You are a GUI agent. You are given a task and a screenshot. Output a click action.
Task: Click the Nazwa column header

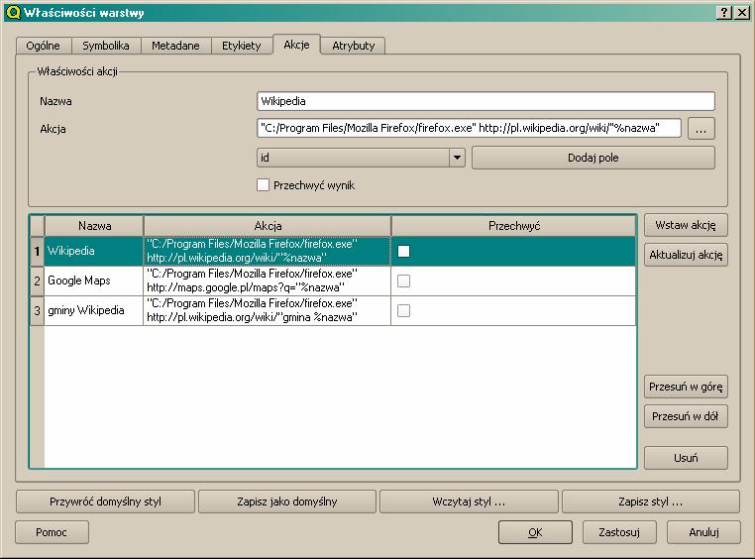point(94,226)
